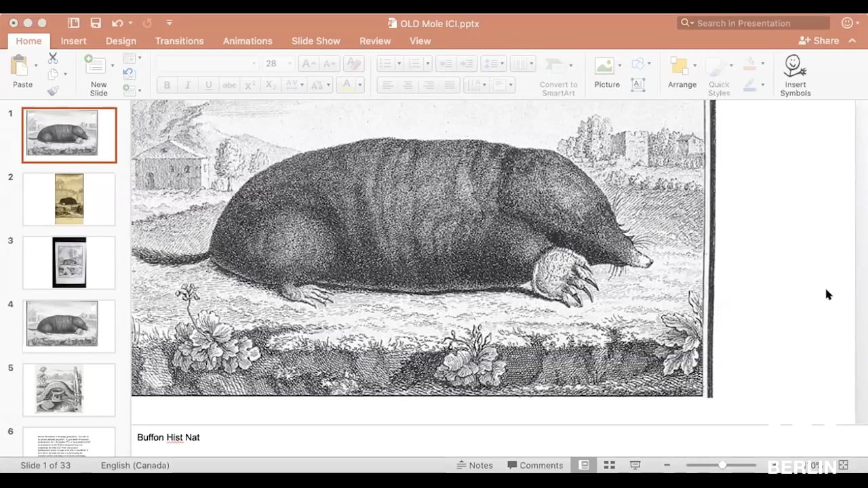Switch to Normal view in status bar

pyautogui.click(x=584, y=465)
